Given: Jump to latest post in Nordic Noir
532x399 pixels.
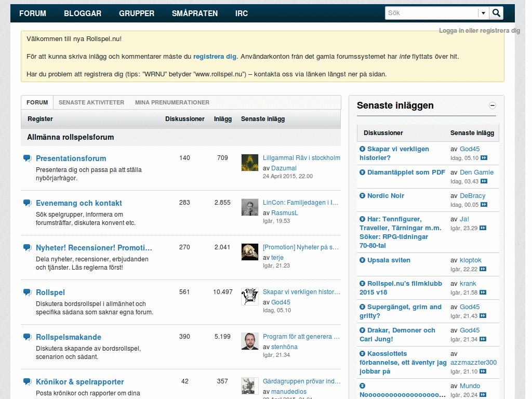Looking at the screenshot, I should 484,205.
